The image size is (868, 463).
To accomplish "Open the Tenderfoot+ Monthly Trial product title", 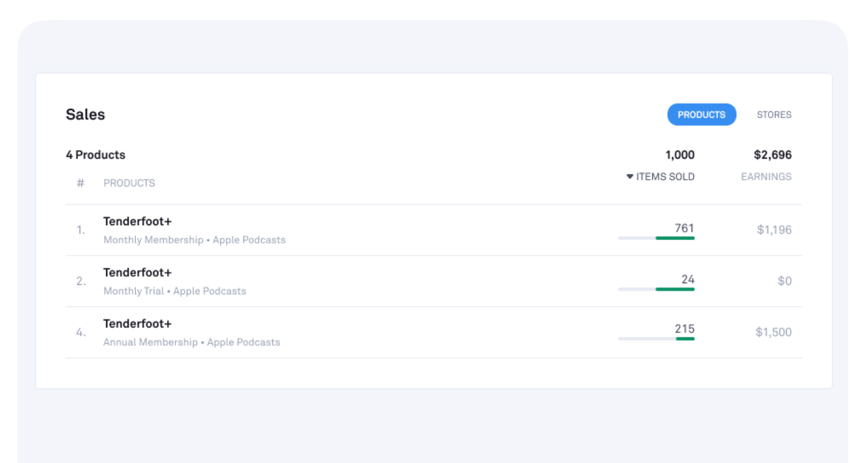I will tap(137, 273).
